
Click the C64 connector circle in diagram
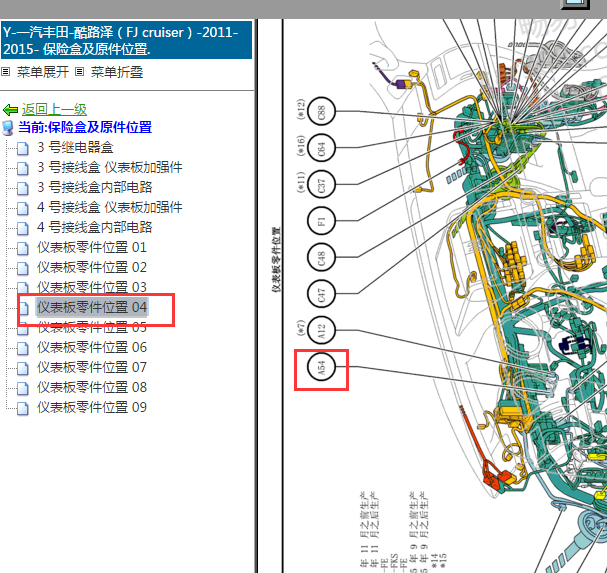pyautogui.click(x=321, y=148)
